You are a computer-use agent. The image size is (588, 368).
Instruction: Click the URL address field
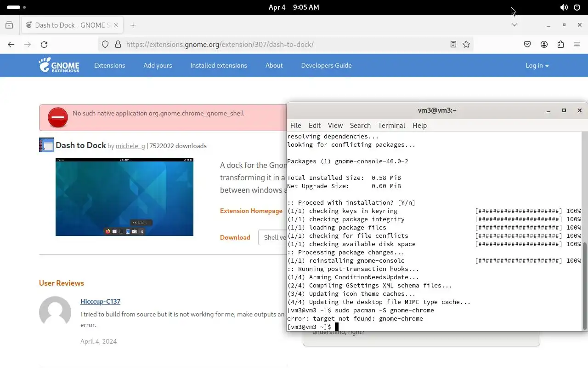point(285,45)
